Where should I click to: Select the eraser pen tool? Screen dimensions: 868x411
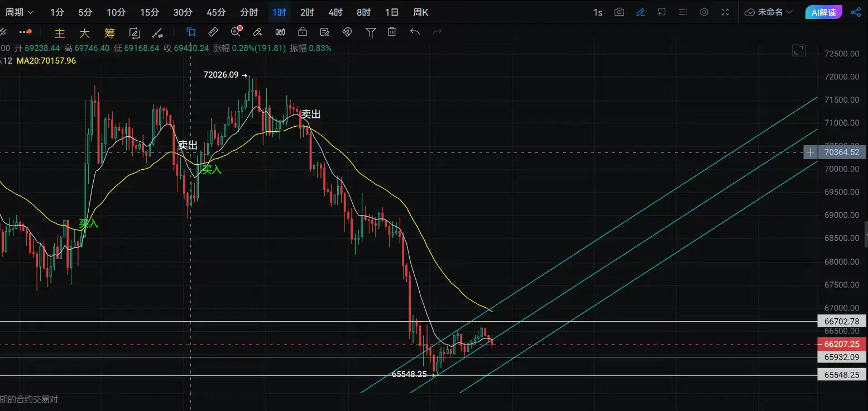[258, 32]
